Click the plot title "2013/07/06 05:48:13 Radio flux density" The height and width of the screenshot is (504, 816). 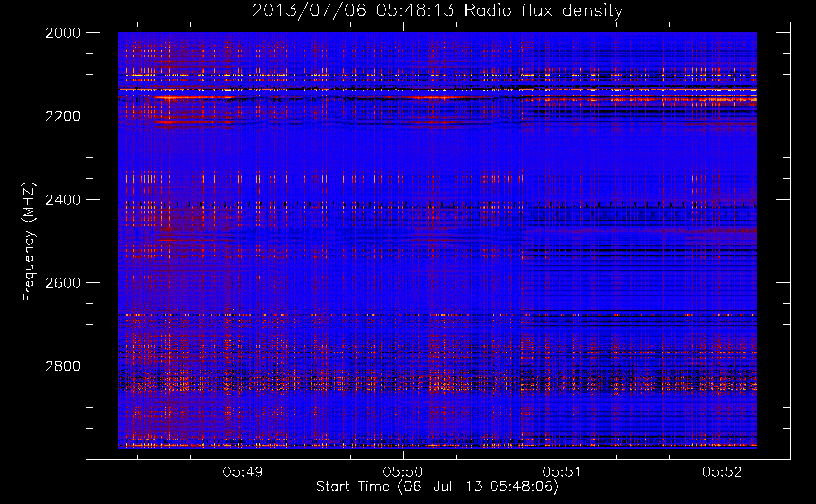coord(437,10)
